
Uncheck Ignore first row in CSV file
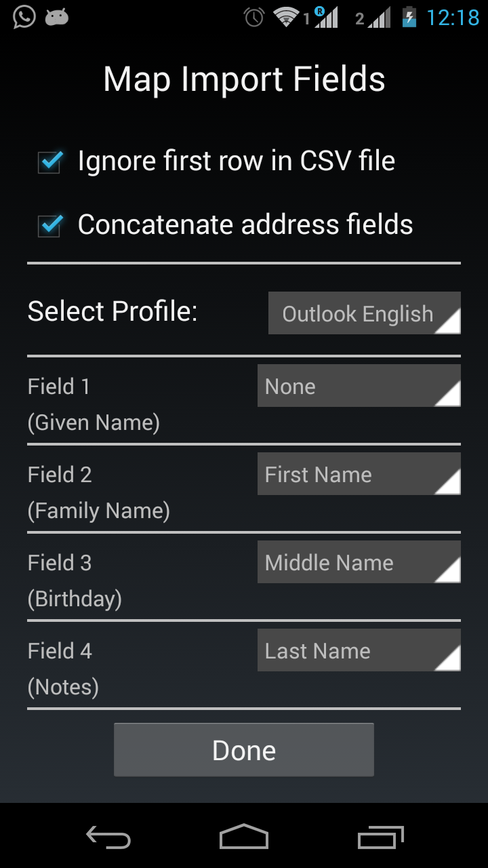click(x=50, y=162)
